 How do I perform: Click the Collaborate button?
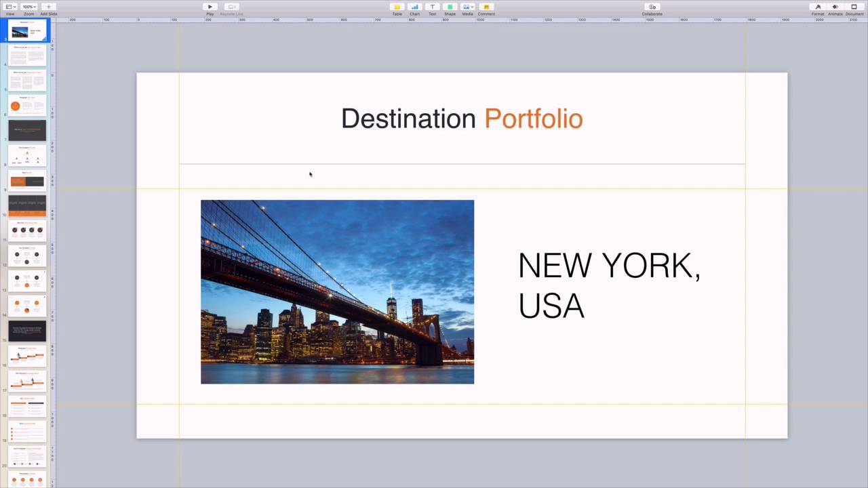(652, 7)
